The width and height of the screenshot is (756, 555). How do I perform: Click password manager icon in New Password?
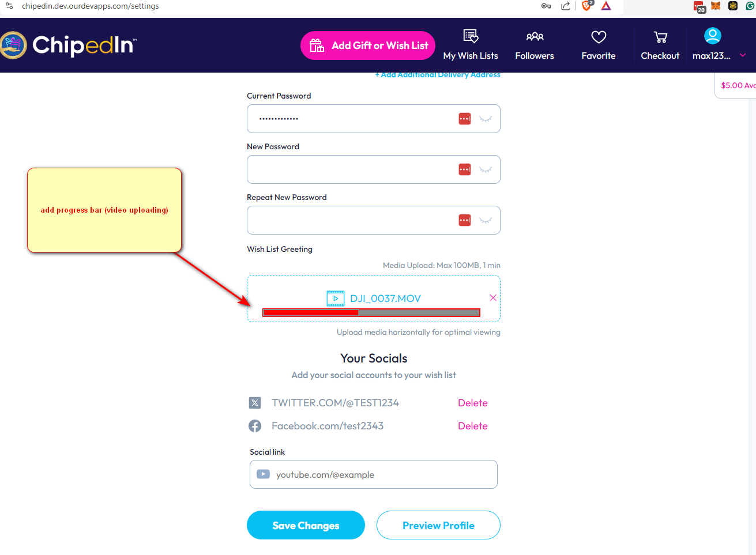click(465, 169)
